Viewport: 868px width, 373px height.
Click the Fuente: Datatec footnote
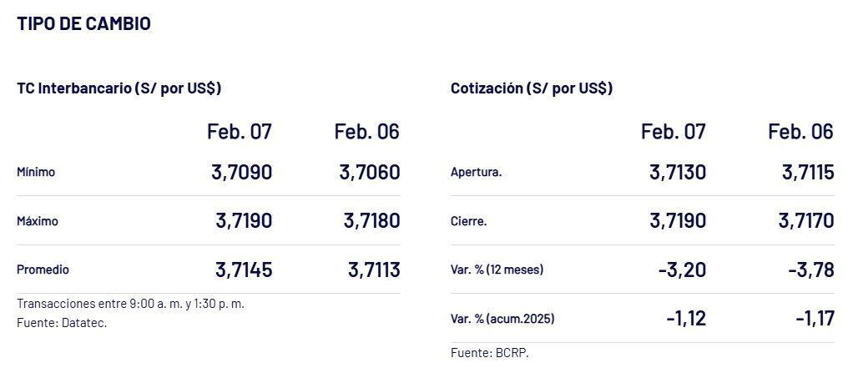coord(62,322)
